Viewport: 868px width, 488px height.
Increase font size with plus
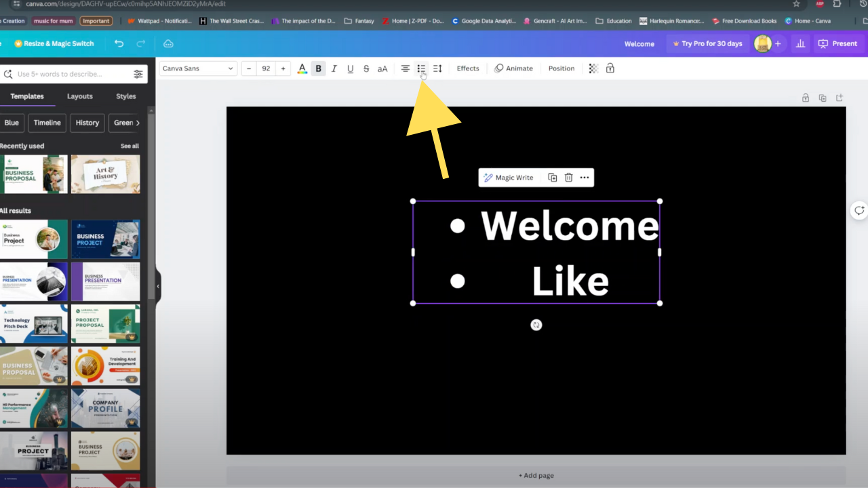click(283, 68)
